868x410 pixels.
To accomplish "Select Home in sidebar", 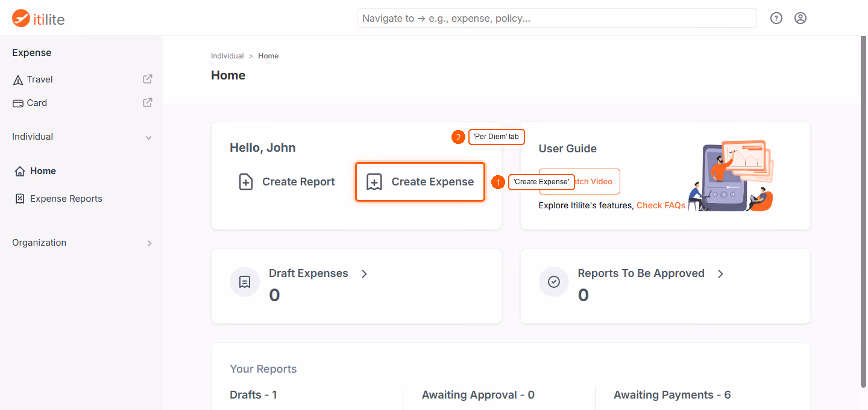I will coord(43,171).
